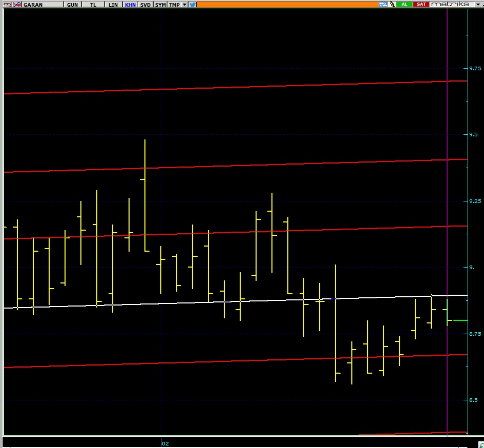Click the 9.5 price axis label
This screenshot has height=448, width=484.
coord(473,134)
